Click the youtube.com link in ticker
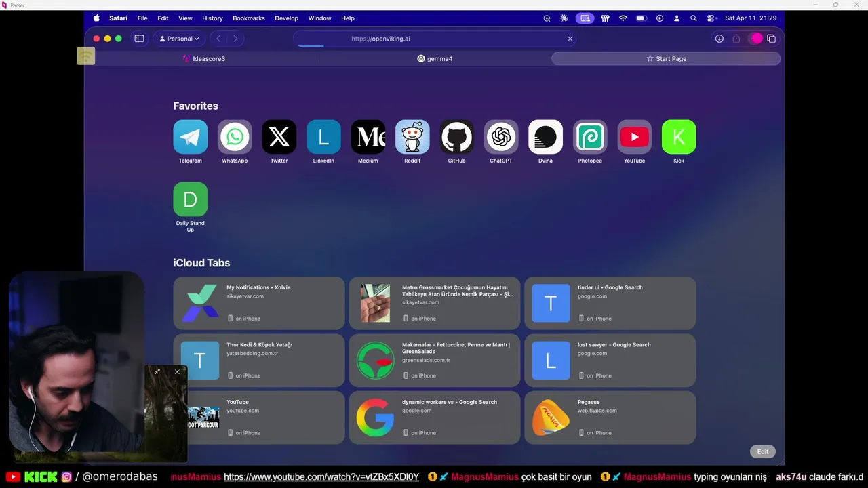 pos(321,477)
